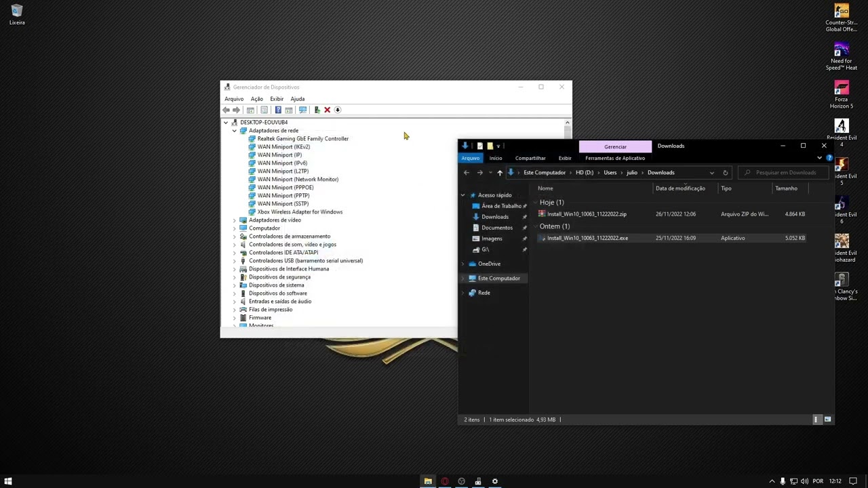Expand the OneDrive node in Explorer sidebar
Image resolution: width=868 pixels, height=488 pixels.
pos(463,264)
